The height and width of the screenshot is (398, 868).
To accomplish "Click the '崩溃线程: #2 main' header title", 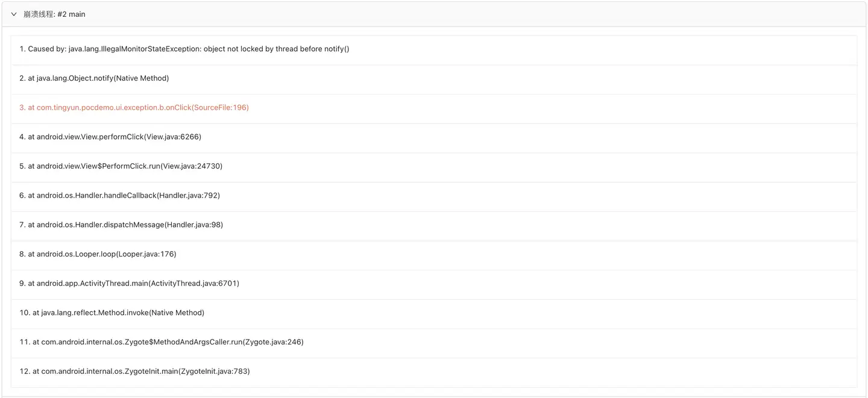I will point(54,14).
